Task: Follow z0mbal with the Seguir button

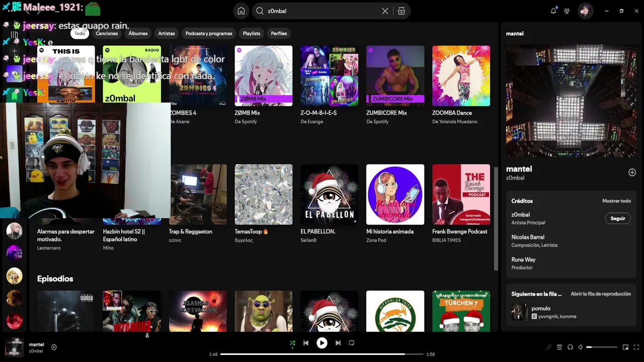Action: pyautogui.click(x=617, y=218)
